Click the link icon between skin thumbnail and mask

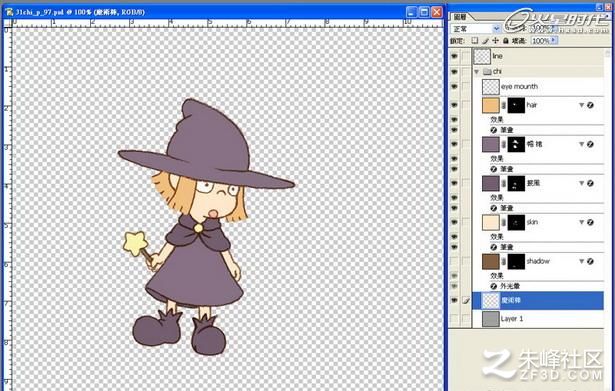click(x=504, y=223)
